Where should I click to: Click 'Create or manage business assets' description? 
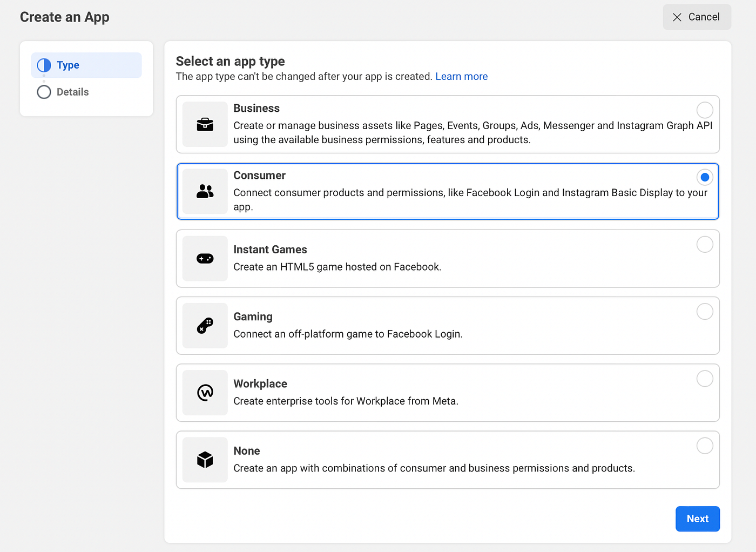click(x=473, y=133)
